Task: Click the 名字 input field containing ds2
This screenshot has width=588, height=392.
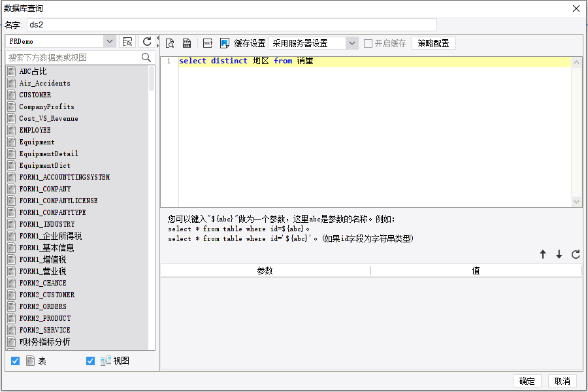Action: 232,25
